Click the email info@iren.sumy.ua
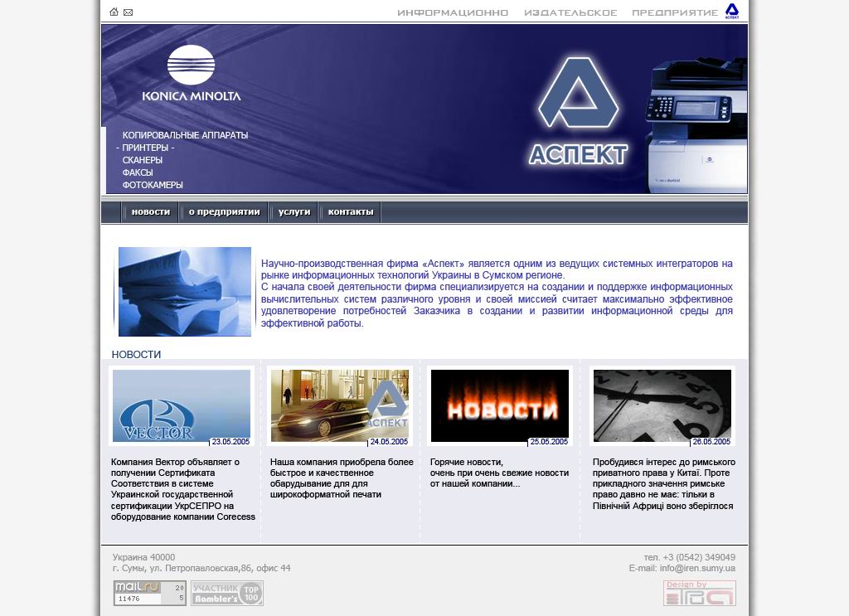This screenshot has height=616, width=849. [697, 569]
